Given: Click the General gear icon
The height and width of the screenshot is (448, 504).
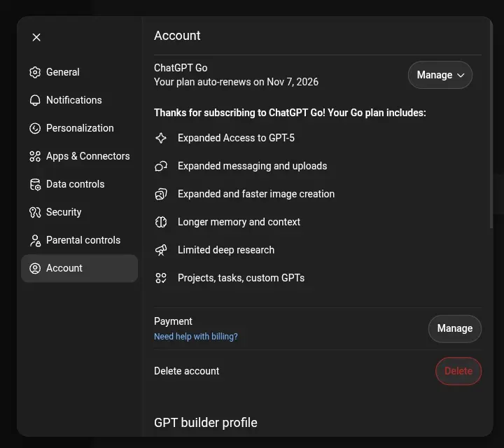Looking at the screenshot, I should point(35,72).
